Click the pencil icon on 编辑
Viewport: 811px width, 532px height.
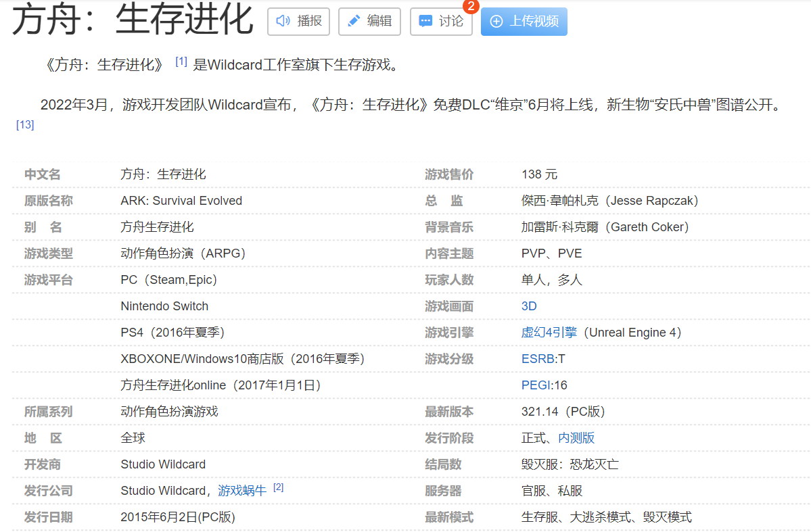tap(353, 22)
